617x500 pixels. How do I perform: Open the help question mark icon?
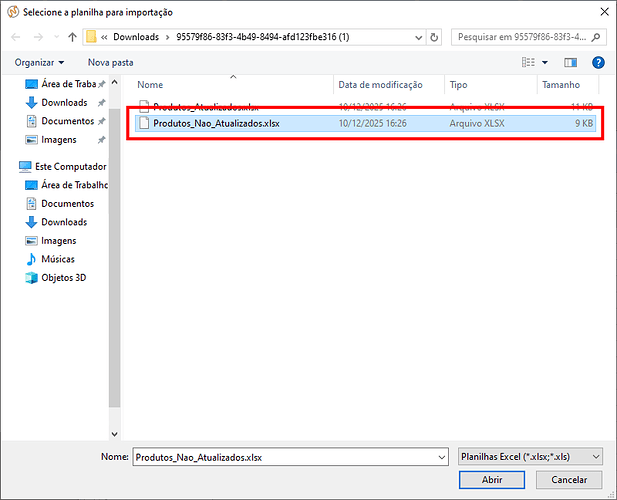coord(596,62)
